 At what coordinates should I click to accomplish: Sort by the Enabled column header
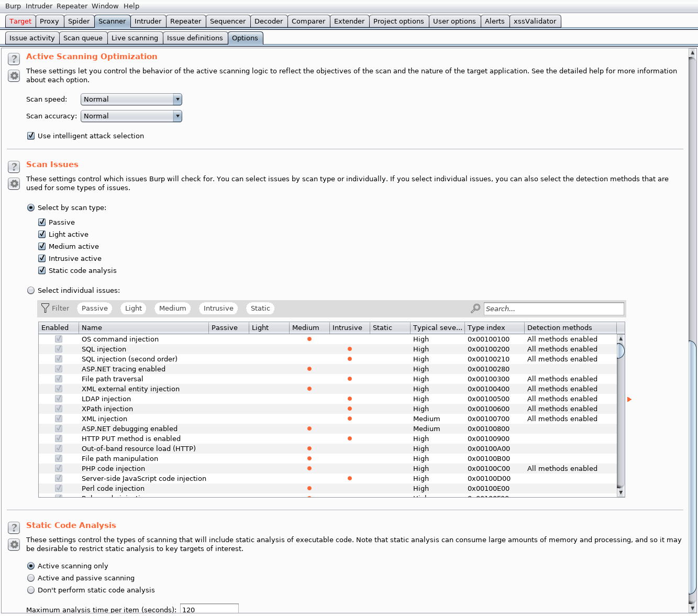pyautogui.click(x=59, y=327)
